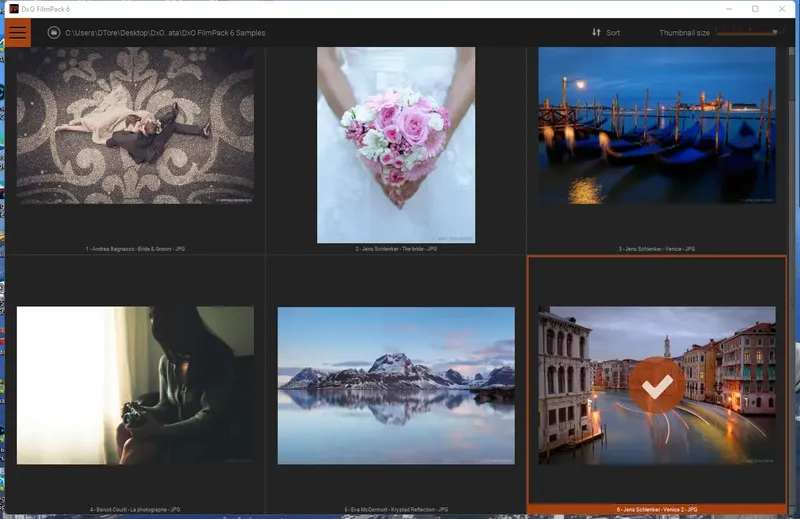Select the Krystad Reflection thumbnail

point(396,385)
